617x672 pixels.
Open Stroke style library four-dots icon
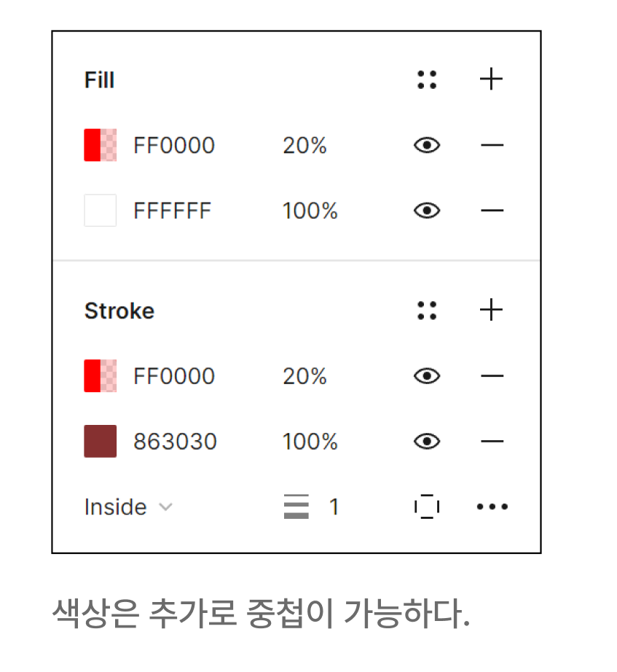click(427, 310)
